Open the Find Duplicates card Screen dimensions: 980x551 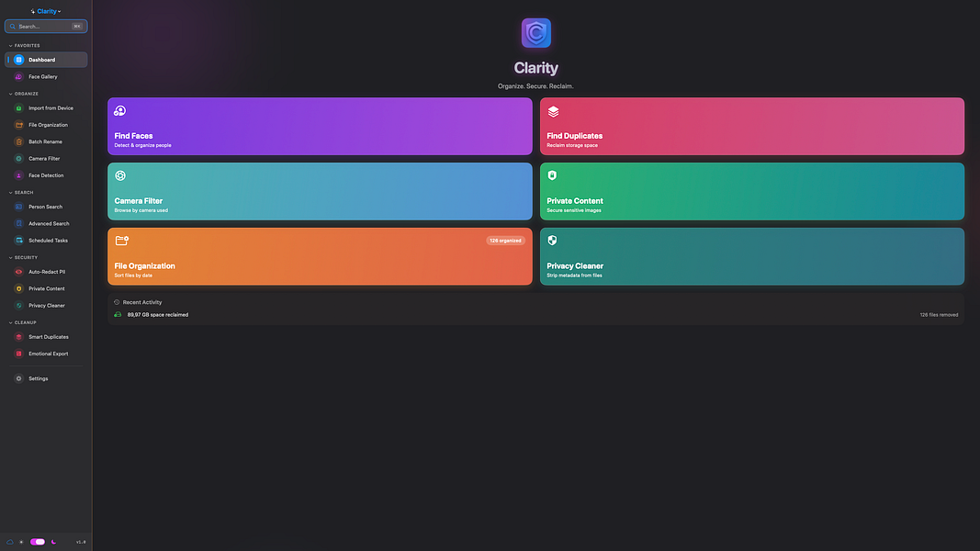click(x=752, y=126)
